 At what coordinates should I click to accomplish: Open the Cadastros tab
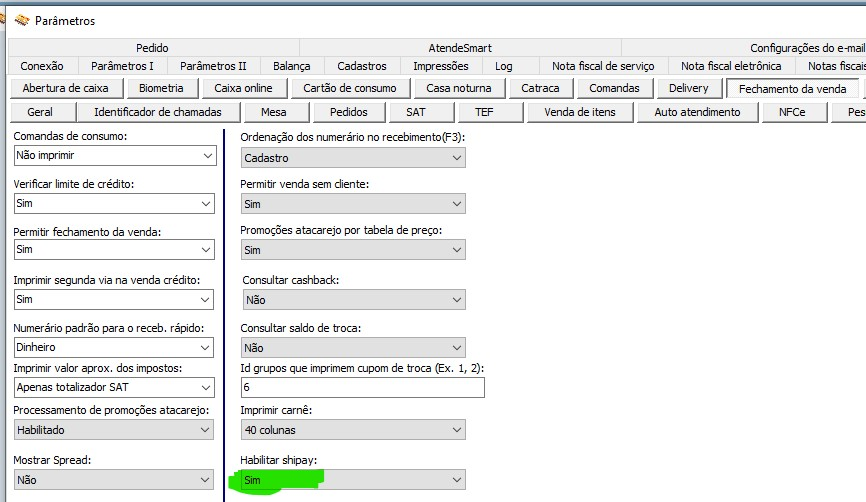point(362,66)
